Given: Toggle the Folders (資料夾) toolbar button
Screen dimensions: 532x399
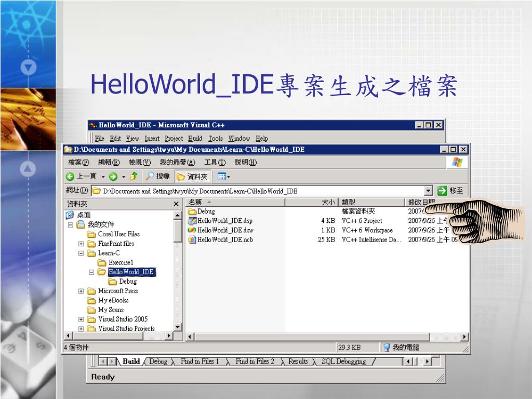Looking at the screenshot, I should point(192,177).
